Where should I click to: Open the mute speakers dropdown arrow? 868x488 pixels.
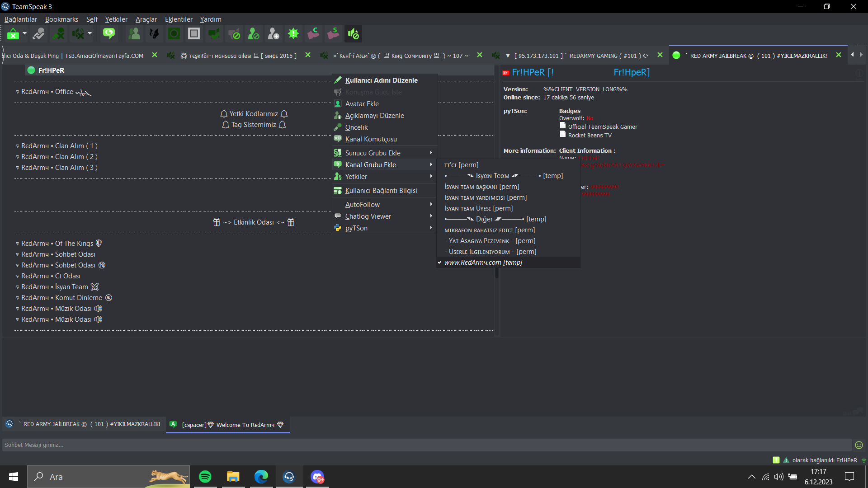[x=90, y=33]
